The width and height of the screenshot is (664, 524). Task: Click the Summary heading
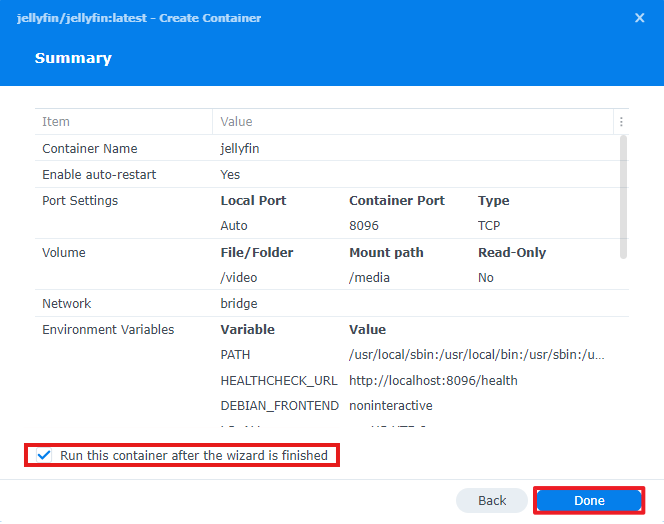(73, 58)
